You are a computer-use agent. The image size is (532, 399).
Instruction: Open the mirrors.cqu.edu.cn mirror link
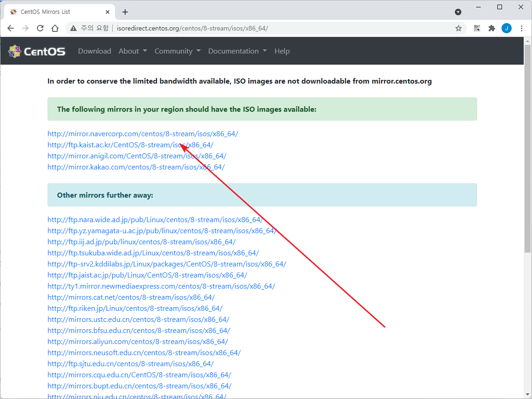pyautogui.click(x=139, y=375)
